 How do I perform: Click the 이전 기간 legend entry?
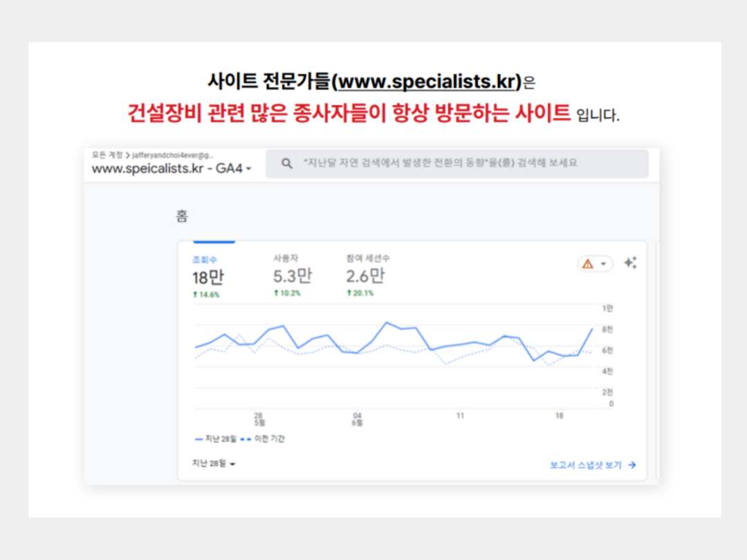click(x=263, y=439)
